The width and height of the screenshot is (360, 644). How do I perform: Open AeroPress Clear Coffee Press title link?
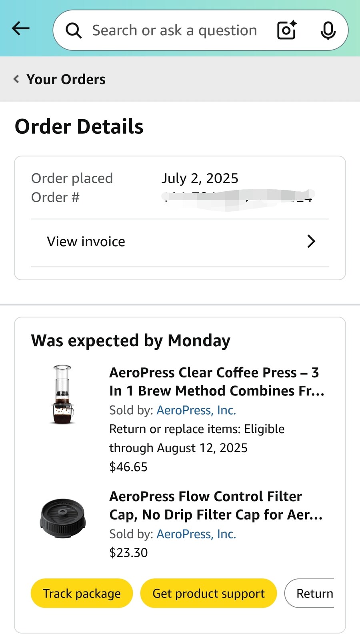point(216,381)
